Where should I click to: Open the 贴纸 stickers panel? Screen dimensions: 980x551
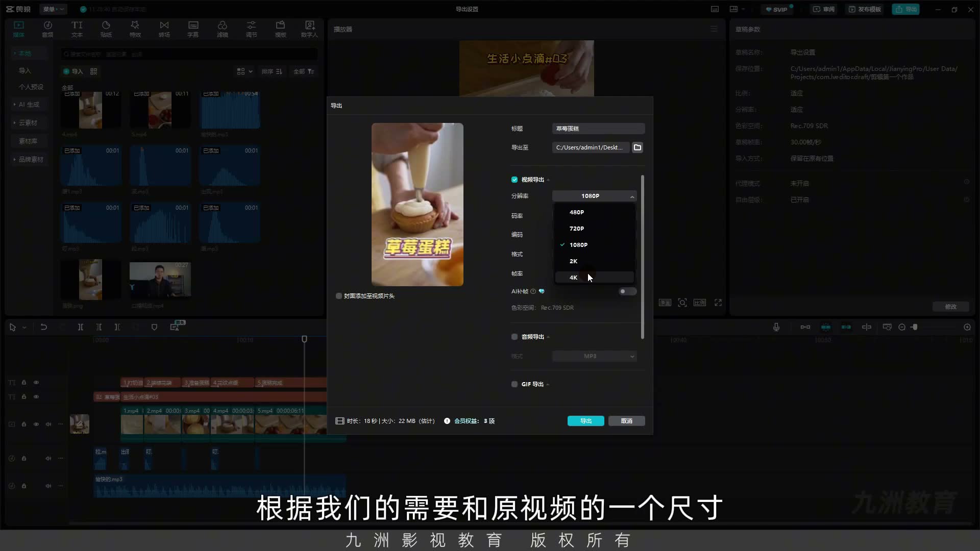click(106, 29)
